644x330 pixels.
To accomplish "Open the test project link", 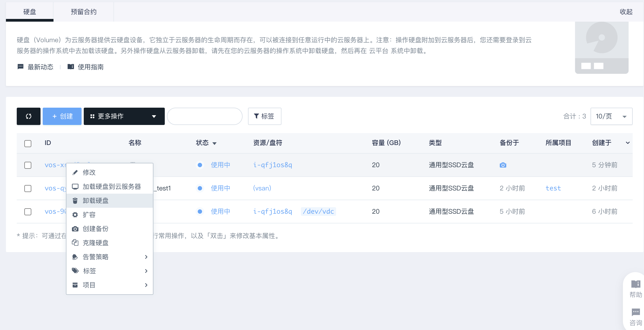I will [x=553, y=188].
